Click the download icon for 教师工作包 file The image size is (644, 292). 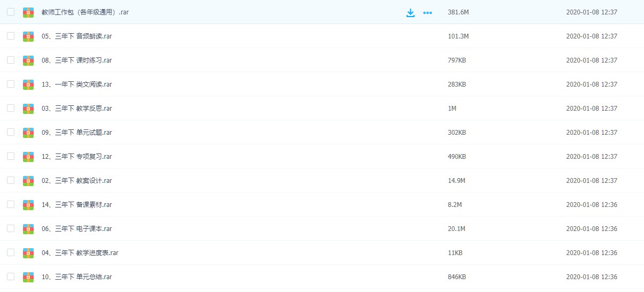(410, 13)
